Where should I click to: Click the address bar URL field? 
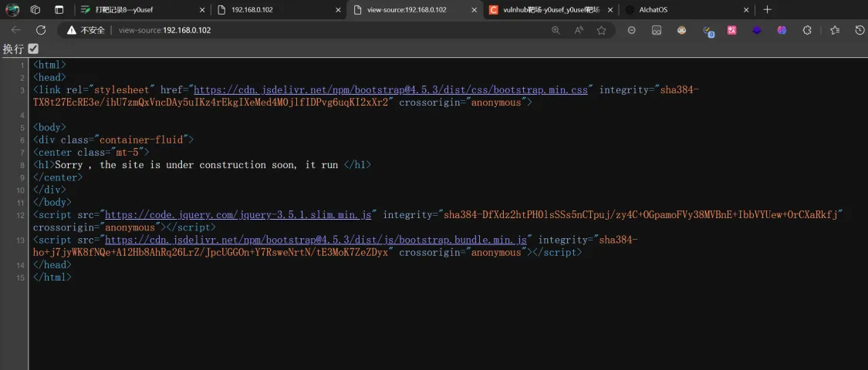tap(309, 30)
